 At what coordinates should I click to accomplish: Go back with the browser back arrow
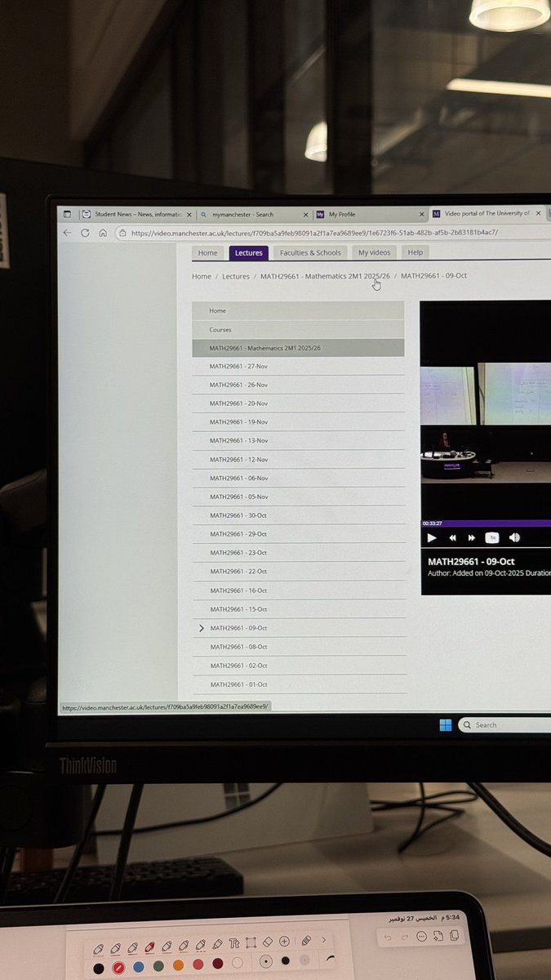coord(68,233)
